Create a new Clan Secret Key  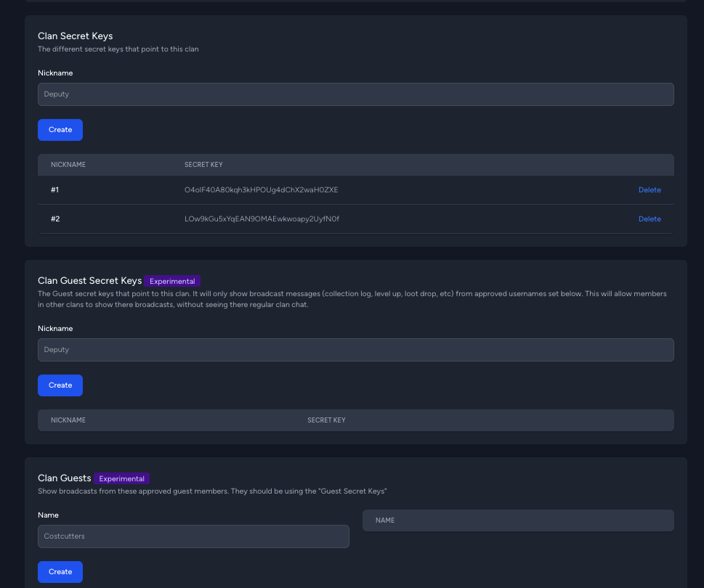click(x=60, y=130)
